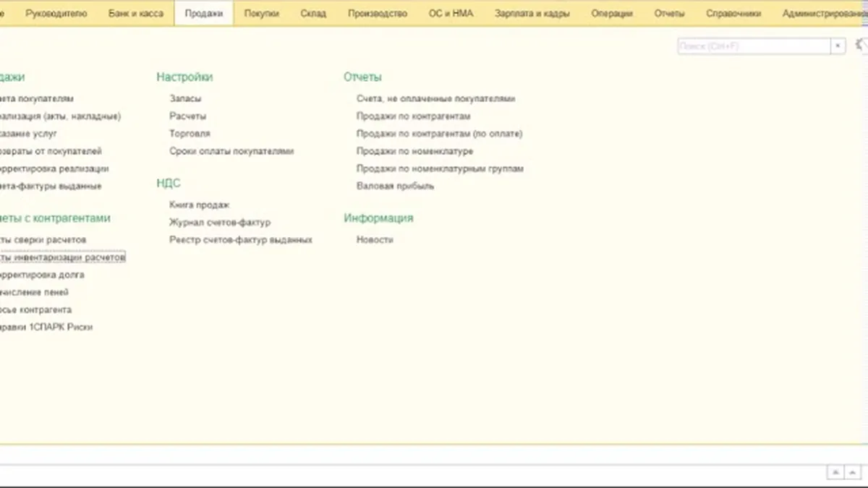Go to the Операции tab
This screenshot has height=488, width=868.
[x=612, y=13]
